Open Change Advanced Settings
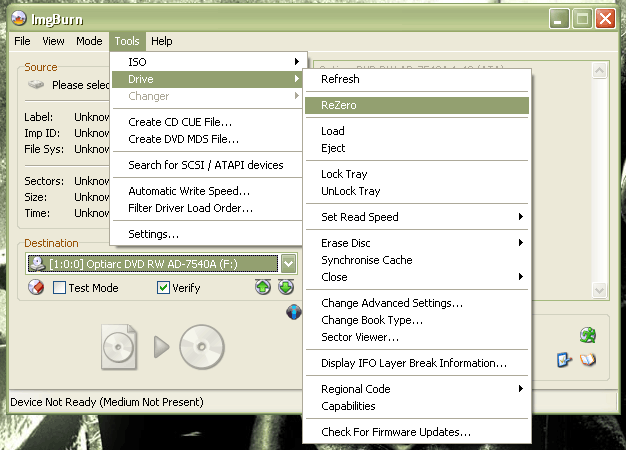Screen dimensions: 626x450 coord(417,303)
